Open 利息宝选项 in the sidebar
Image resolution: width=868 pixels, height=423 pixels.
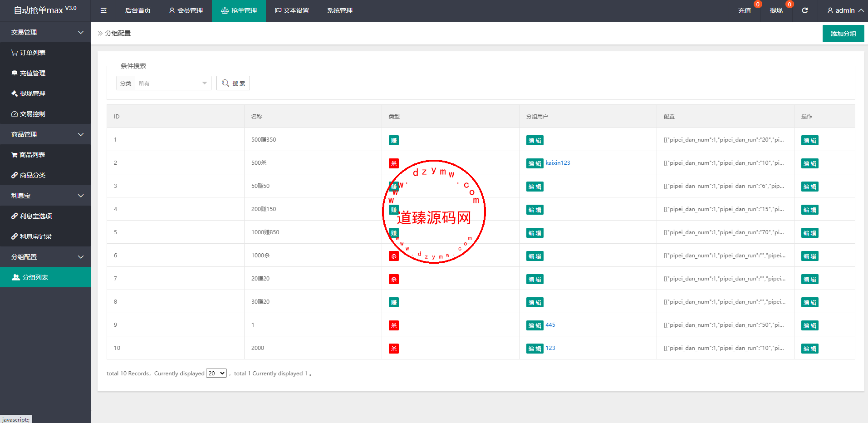45,216
